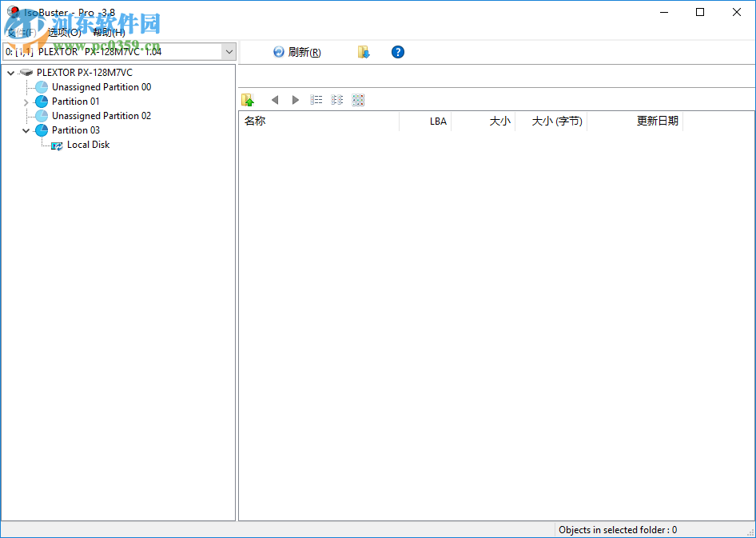Viewport: 756px width, 538px height.
Task: Select the Local Disk item under Partition 03
Action: coord(88,145)
